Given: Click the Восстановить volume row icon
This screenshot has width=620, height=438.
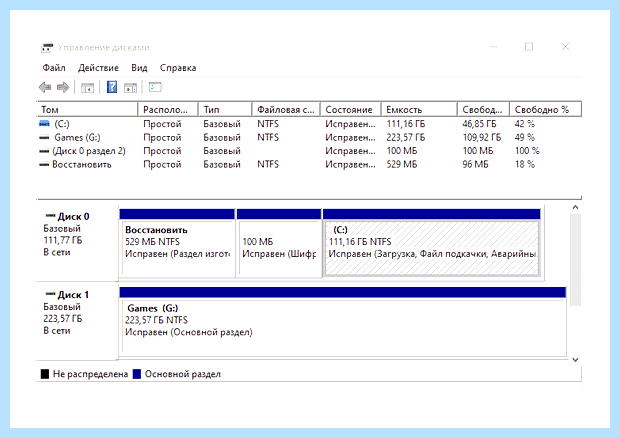Looking at the screenshot, I should point(44,164).
